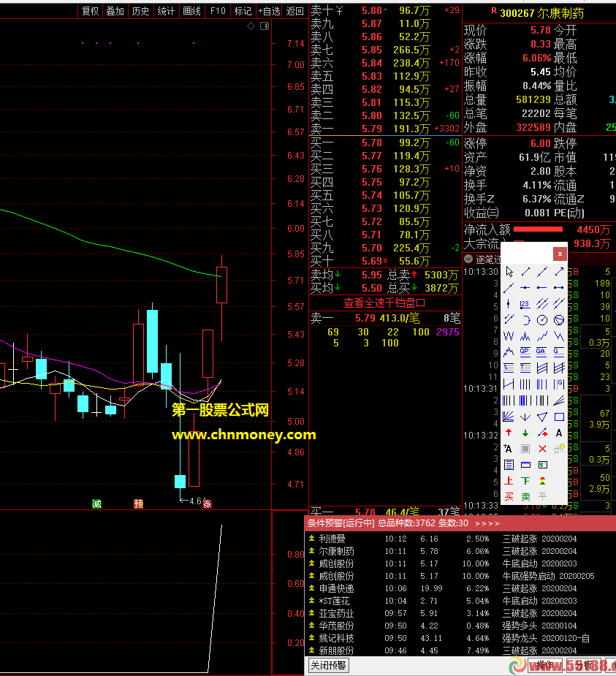The width and height of the screenshot is (616, 676).
Task: Select the text A annotation tool
Action: coord(559,433)
